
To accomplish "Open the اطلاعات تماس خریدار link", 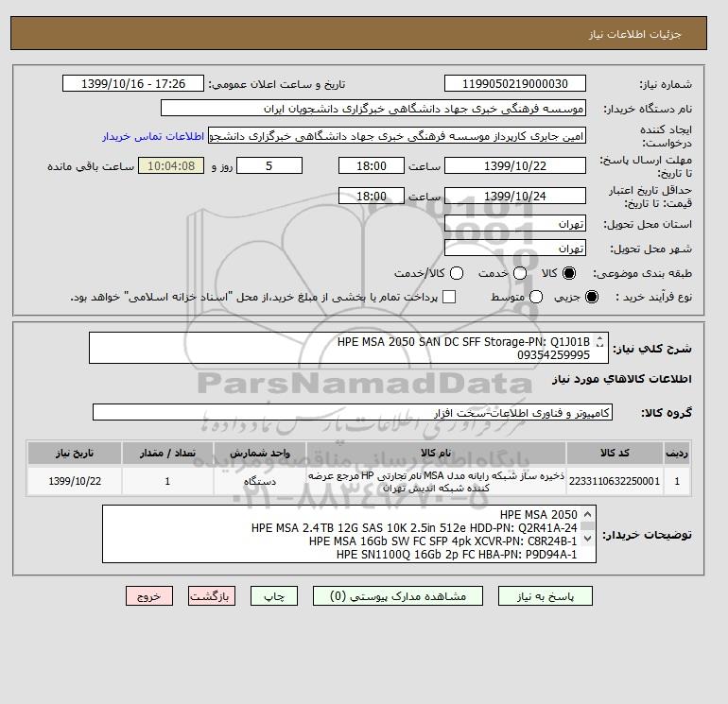I will tap(153, 136).
